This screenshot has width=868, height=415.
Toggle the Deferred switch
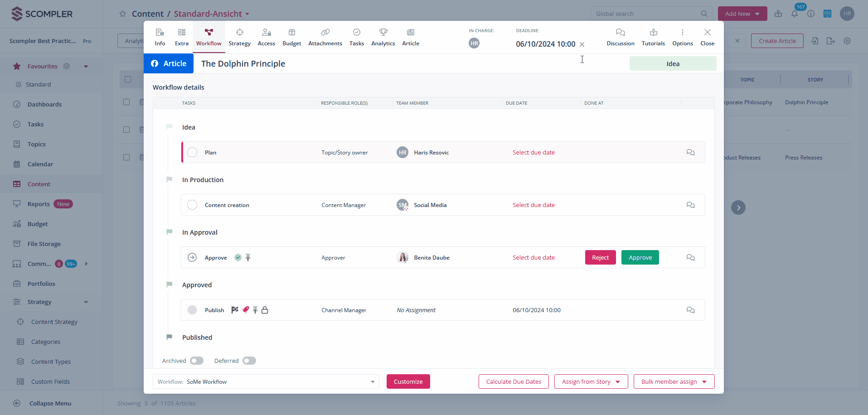249,361
